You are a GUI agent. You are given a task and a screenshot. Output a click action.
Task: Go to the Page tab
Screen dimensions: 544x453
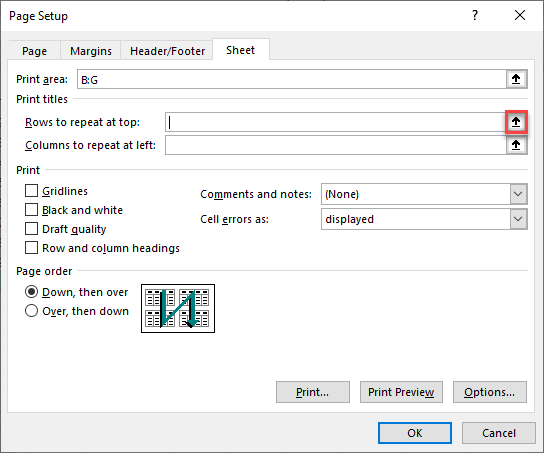34,51
